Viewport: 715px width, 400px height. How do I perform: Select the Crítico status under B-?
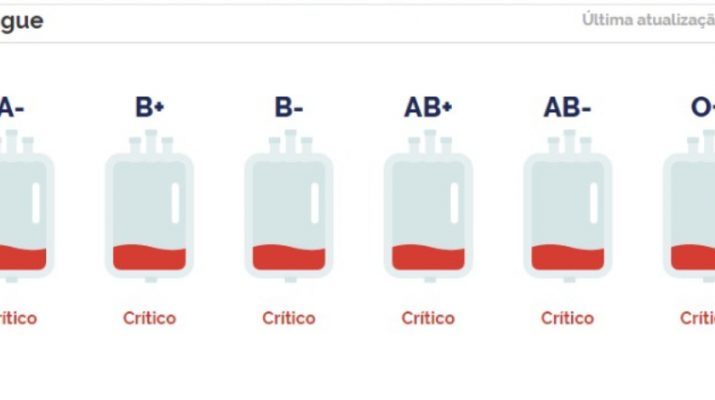(288, 318)
